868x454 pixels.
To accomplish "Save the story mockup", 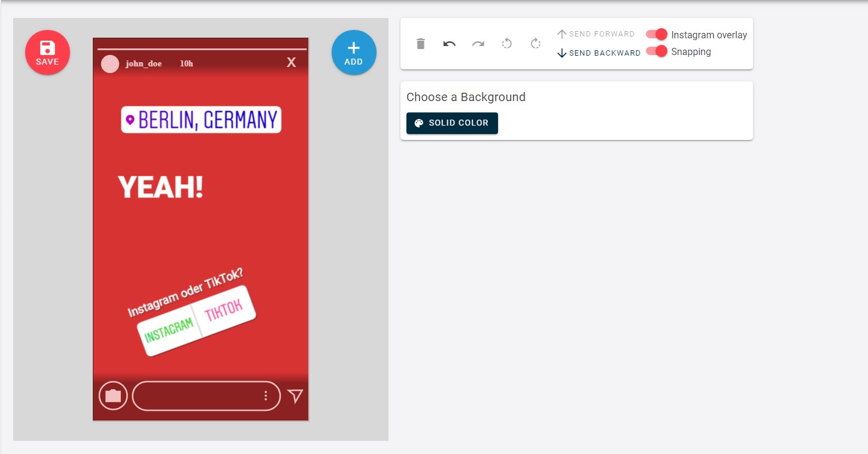I will (47, 52).
